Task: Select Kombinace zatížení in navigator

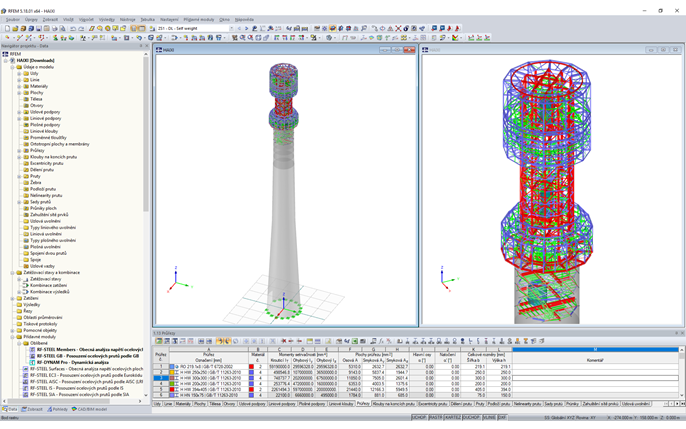Action: 48,285
